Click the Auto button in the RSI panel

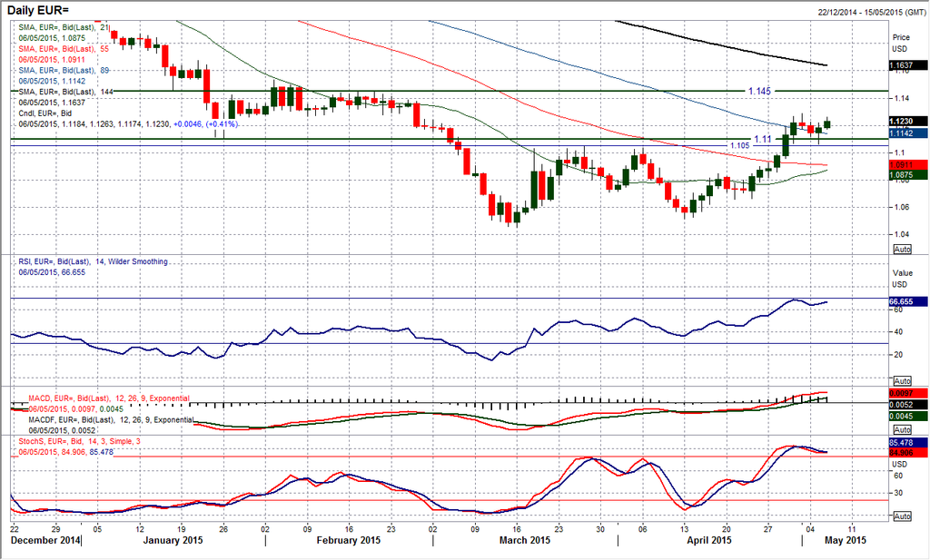(x=902, y=381)
